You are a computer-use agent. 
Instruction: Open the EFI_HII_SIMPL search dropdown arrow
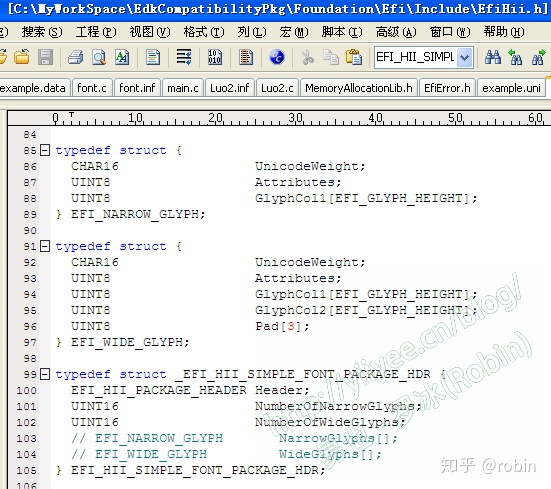[x=465, y=57]
